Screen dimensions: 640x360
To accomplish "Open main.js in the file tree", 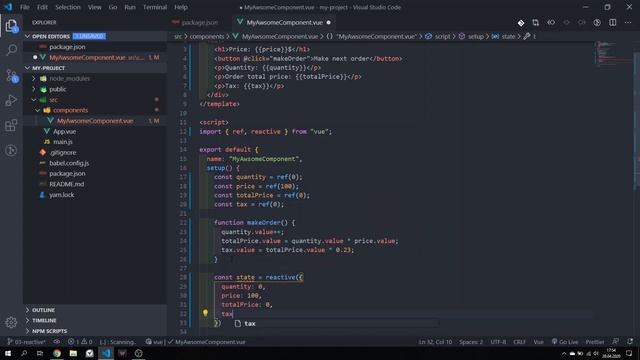I will [62, 142].
